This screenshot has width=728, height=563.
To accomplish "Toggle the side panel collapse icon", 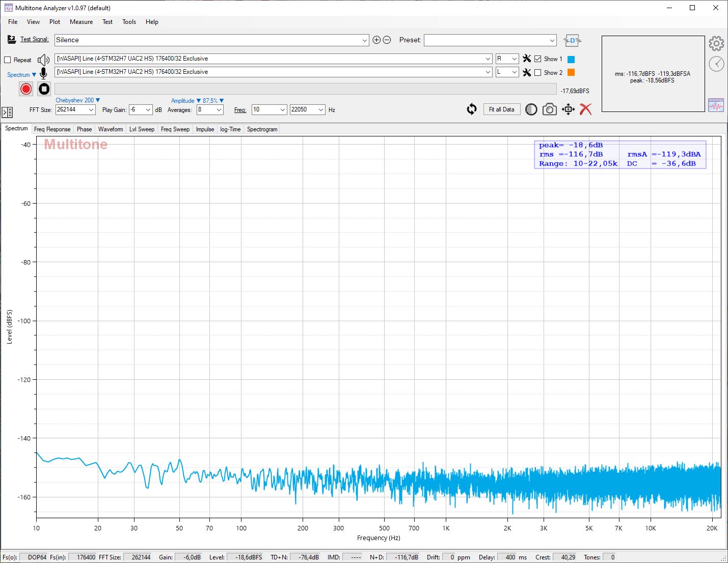I will pos(7,112).
